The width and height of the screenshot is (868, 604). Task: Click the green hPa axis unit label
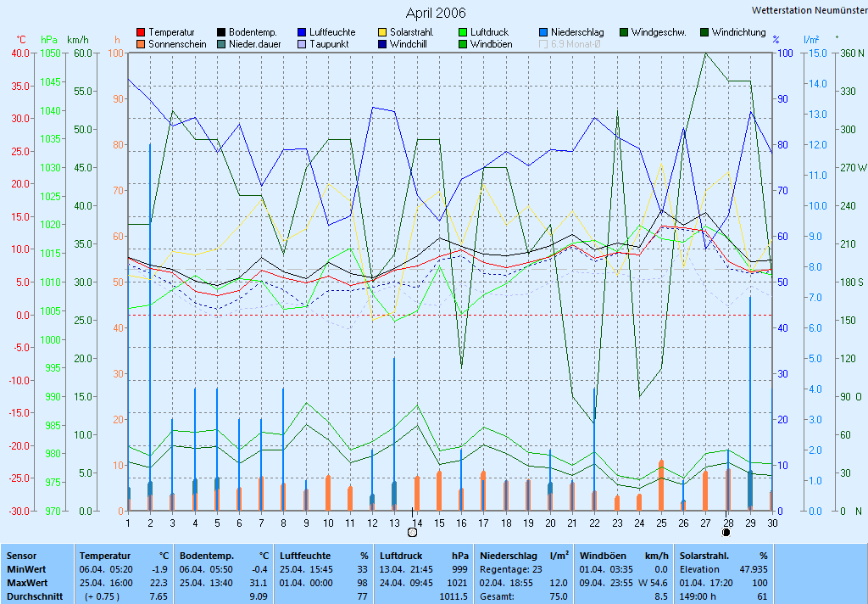49,40
